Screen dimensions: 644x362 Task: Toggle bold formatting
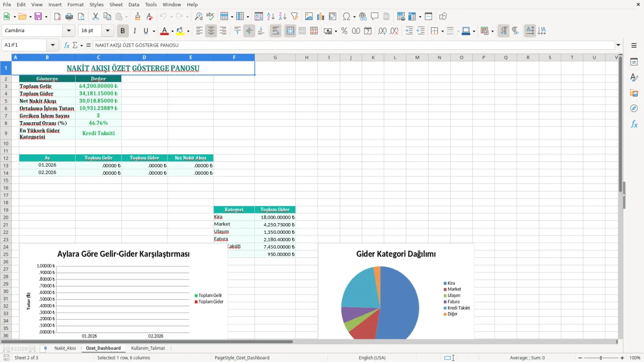(122, 31)
